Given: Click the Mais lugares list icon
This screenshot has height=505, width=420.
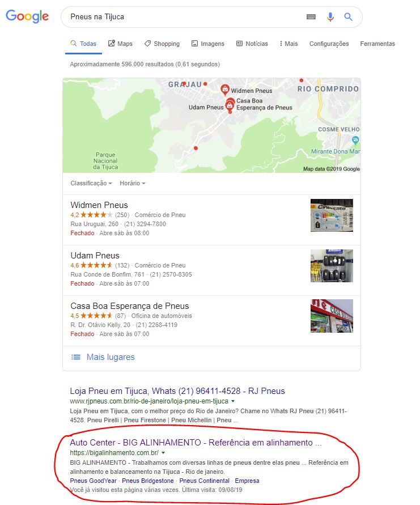Looking at the screenshot, I should (x=76, y=357).
